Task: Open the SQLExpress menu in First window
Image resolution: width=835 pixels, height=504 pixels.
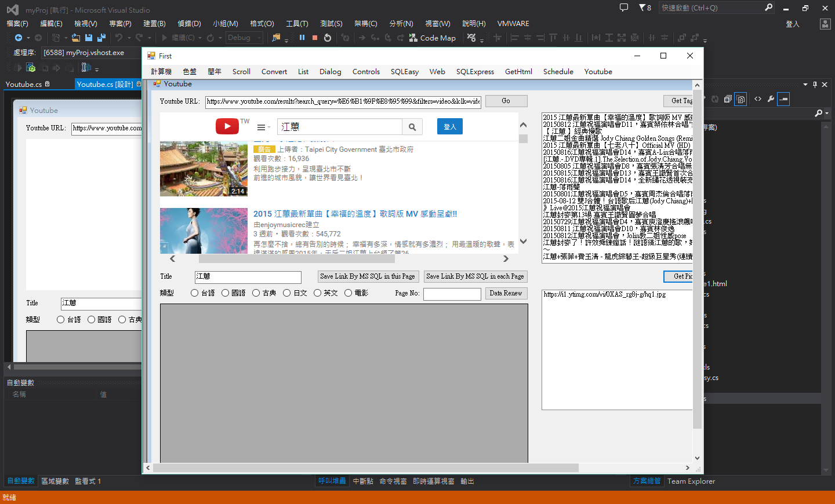Action: (x=475, y=72)
